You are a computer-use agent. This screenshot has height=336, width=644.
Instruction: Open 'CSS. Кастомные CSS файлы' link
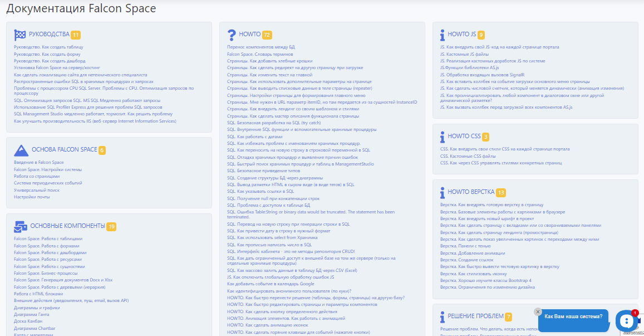468,156
